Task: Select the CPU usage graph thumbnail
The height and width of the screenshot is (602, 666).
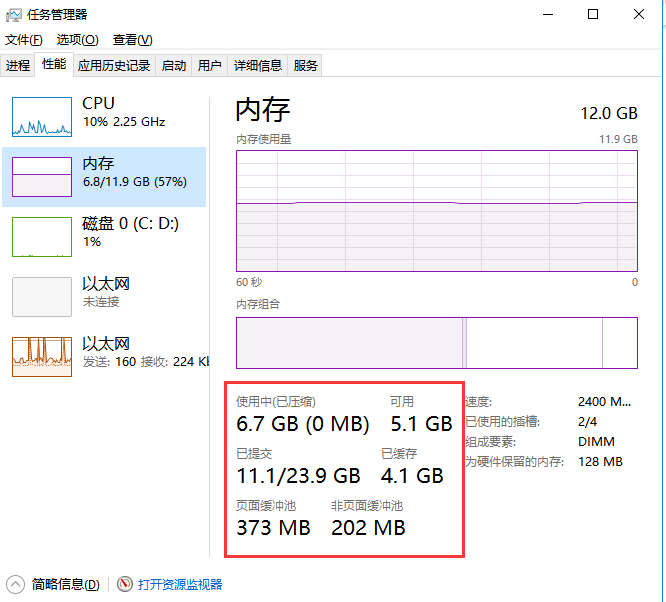Action: coord(41,117)
